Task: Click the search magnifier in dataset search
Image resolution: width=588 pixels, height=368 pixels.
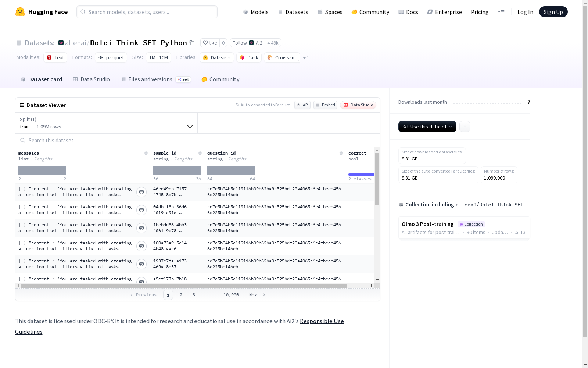Action: click(x=23, y=140)
